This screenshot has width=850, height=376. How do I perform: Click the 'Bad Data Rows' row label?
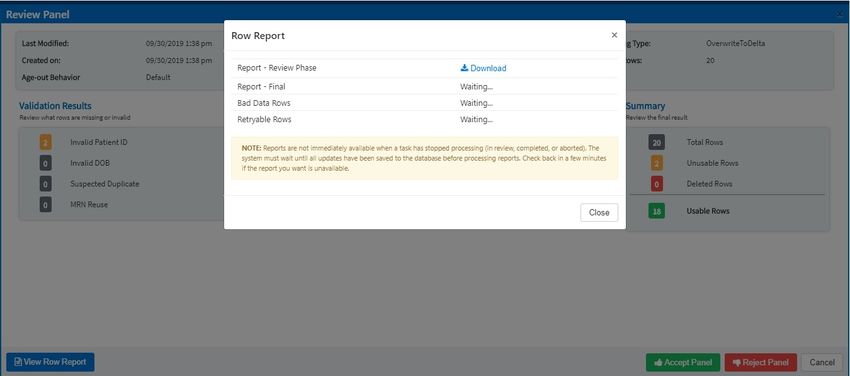[x=263, y=103]
